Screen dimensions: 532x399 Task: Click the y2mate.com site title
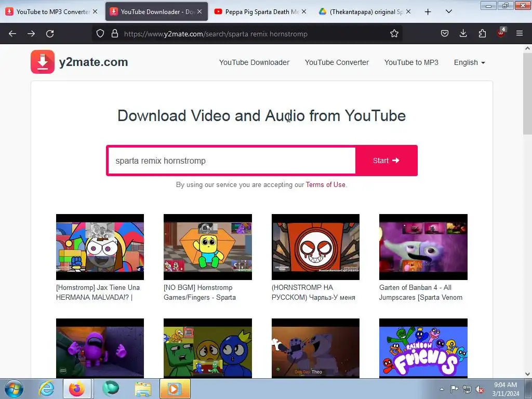pos(94,62)
